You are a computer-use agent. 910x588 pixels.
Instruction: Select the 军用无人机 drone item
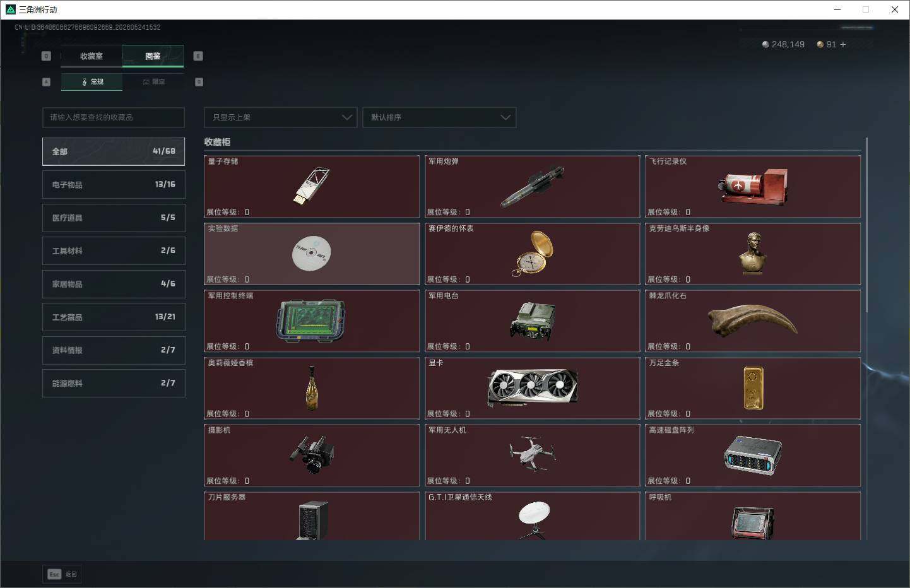(x=532, y=455)
